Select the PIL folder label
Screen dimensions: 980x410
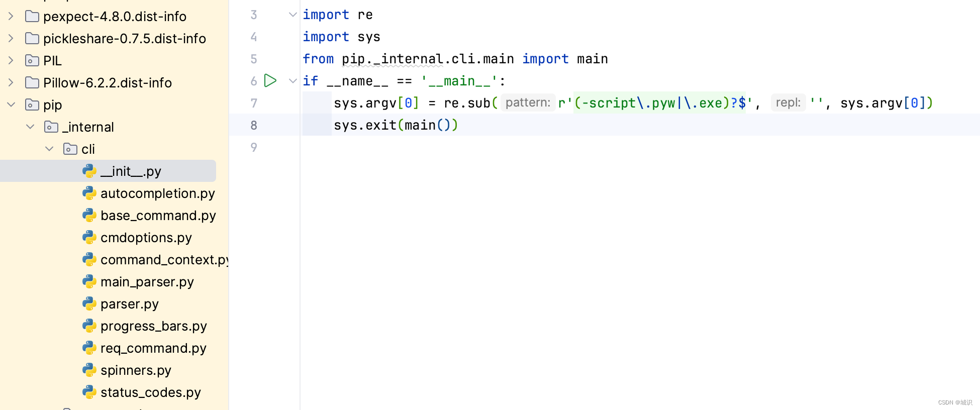click(x=52, y=61)
